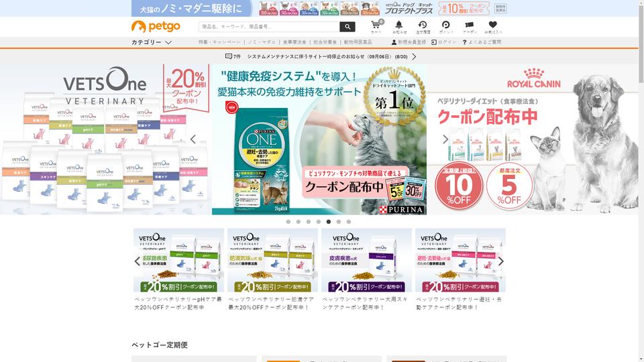This screenshot has height=362, width=644.
Task: Click the よくあるご質問 link
Action: pyautogui.click(x=484, y=42)
